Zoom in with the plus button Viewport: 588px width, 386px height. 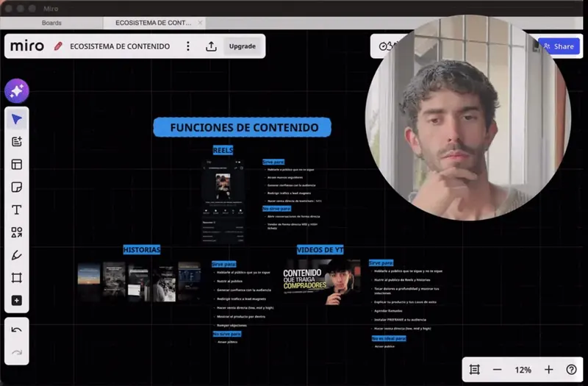[548, 370]
